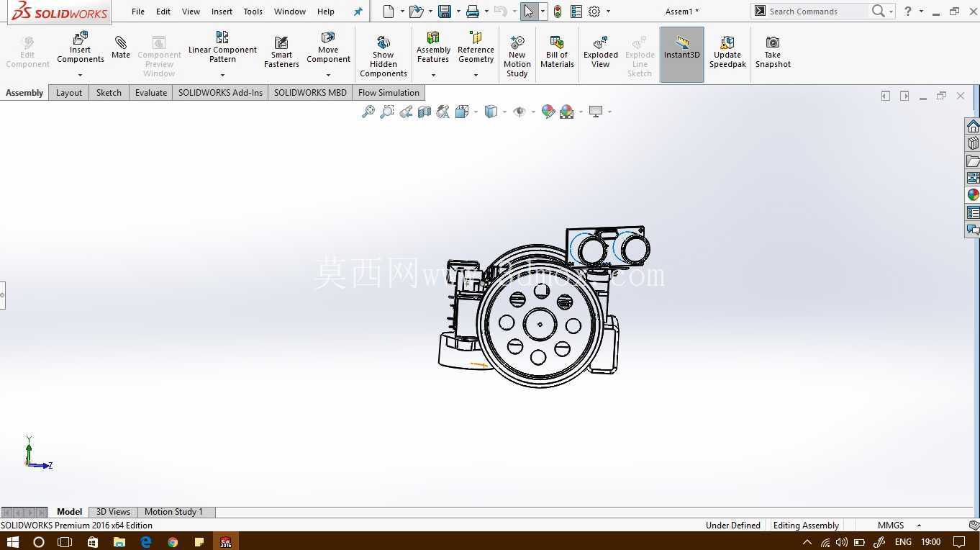Open the MMGS unit system dropdown
The width and height of the screenshot is (980, 550).
(919, 526)
